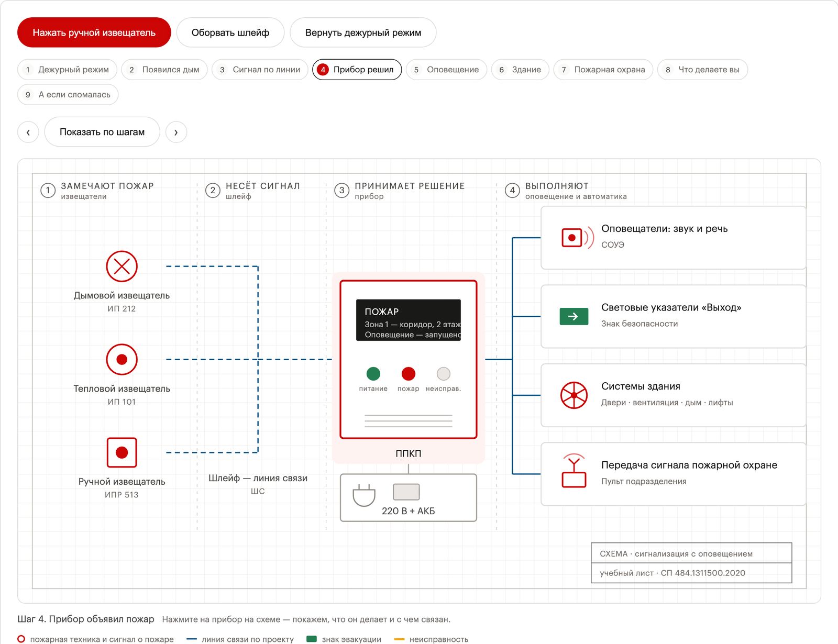Screen dimensions: 838x644
Task: Open step 5 Оповещение
Action: pos(446,70)
